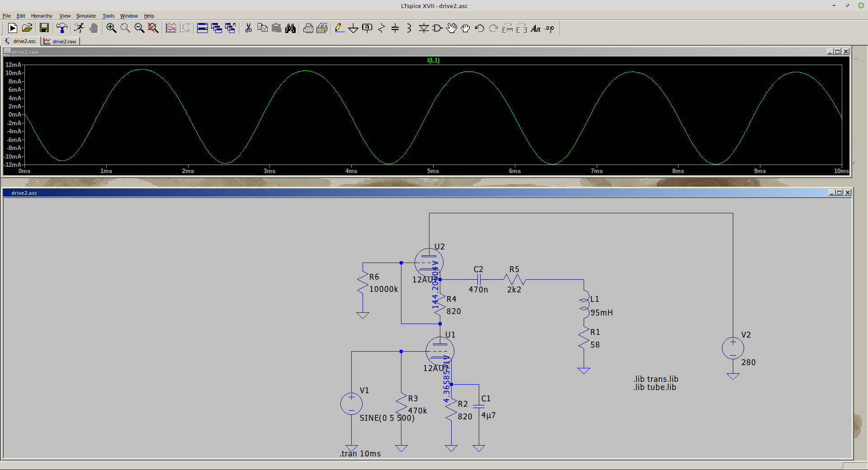The height and width of the screenshot is (470, 868).
Task: Click the .lib tube.lib directive
Action: (x=655, y=387)
